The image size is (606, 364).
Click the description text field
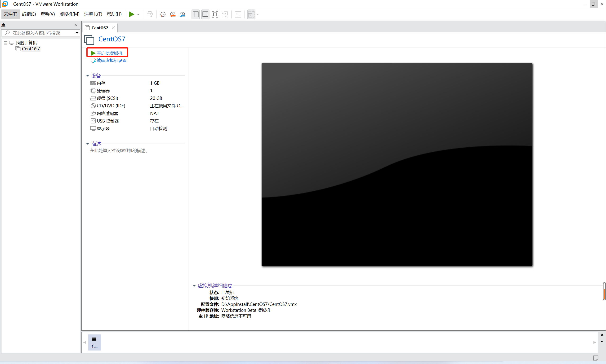tap(119, 151)
